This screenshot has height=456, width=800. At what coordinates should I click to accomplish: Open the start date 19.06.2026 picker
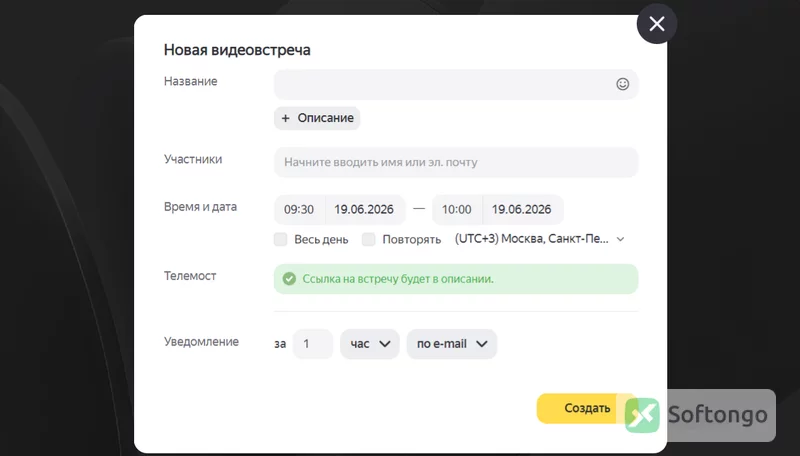pyautogui.click(x=364, y=210)
